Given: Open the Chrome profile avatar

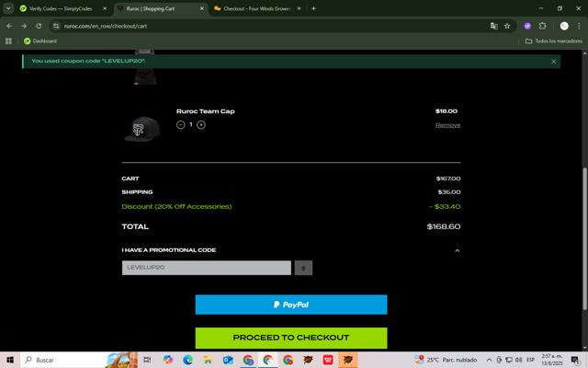Looking at the screenshot, I should pyautogui.click(x=564, y=26).
